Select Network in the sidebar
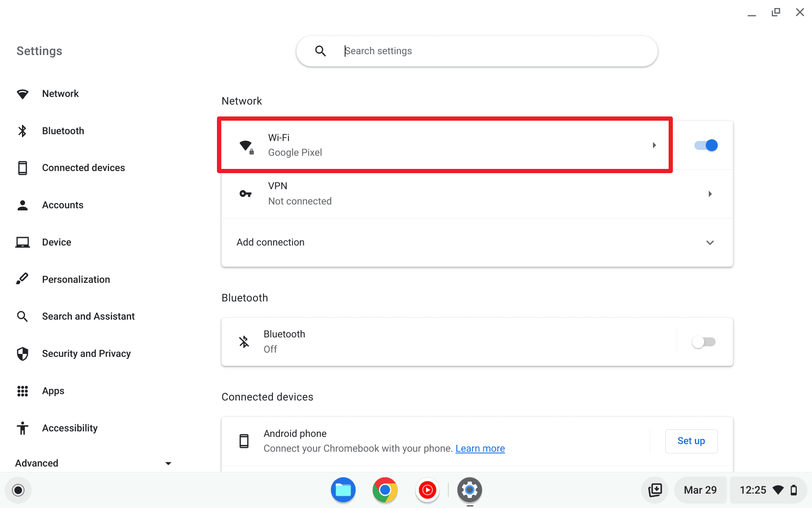This screenshot has width=812, height=508. 60,94
